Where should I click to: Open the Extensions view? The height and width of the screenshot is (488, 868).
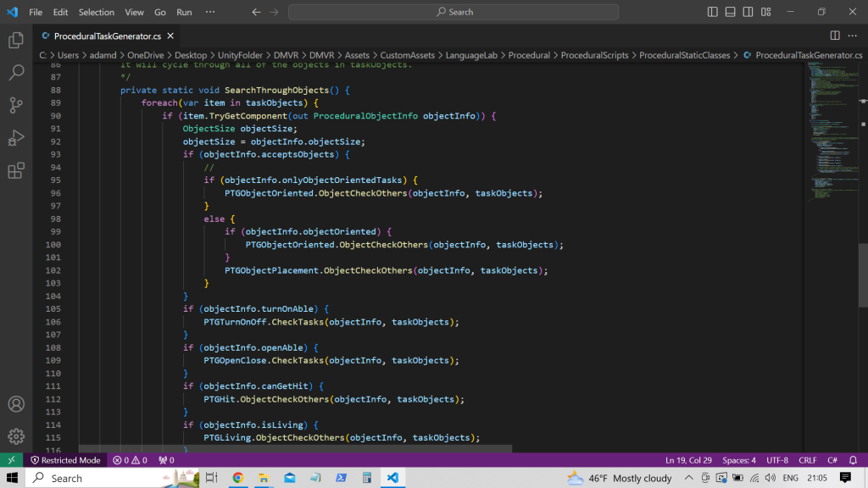tap(15, 171)
